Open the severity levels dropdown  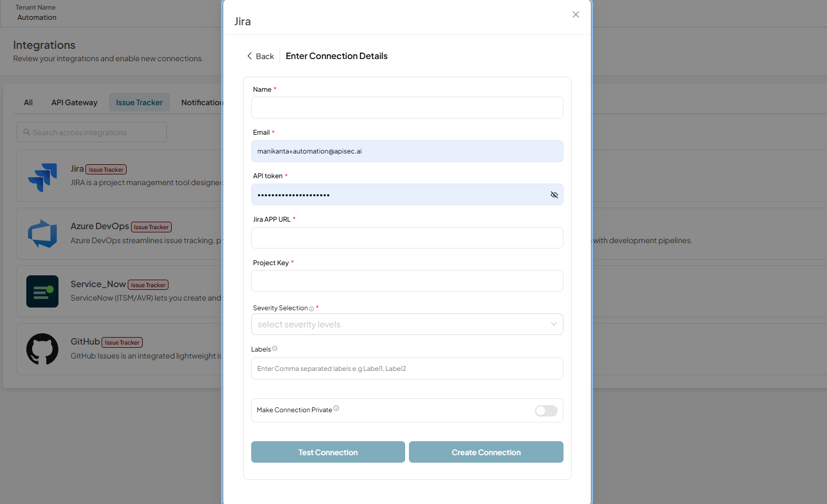point(407,324)
